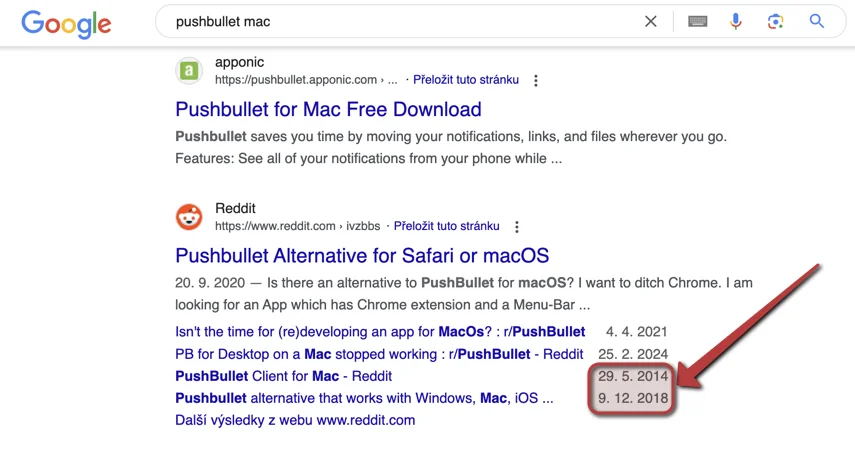Click the Reddit favicon
The height and width of the screenshot is (467, 855).
click(x=189, y=217)
